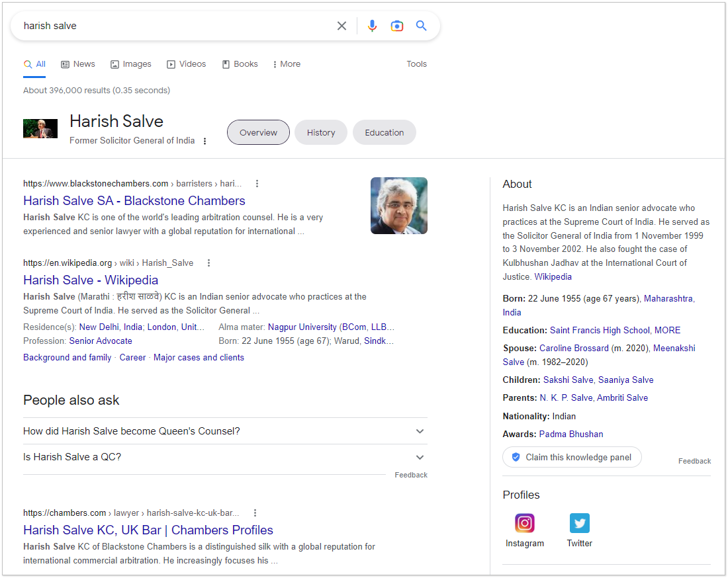
Task: Open N. K. P. Salve parent link
Action: pos(566,398)
